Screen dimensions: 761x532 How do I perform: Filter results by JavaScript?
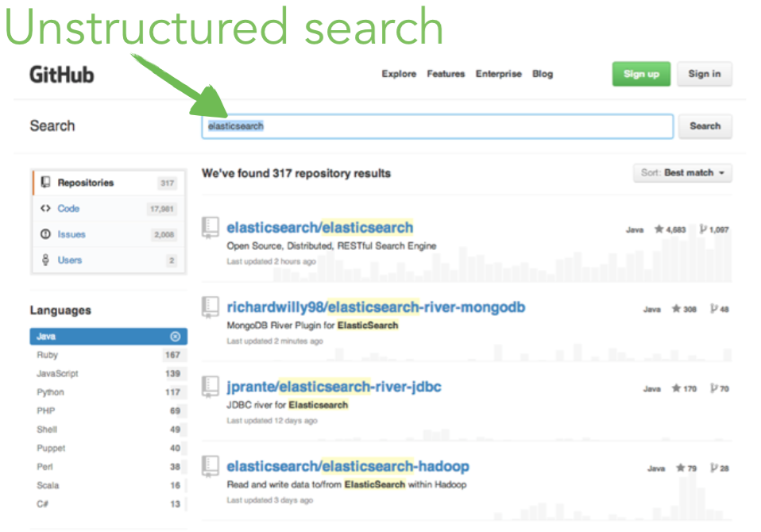tap(109, 373)
